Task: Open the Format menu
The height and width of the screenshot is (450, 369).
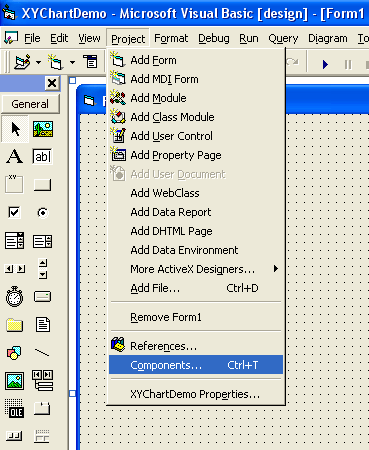Action: (171, 39)
